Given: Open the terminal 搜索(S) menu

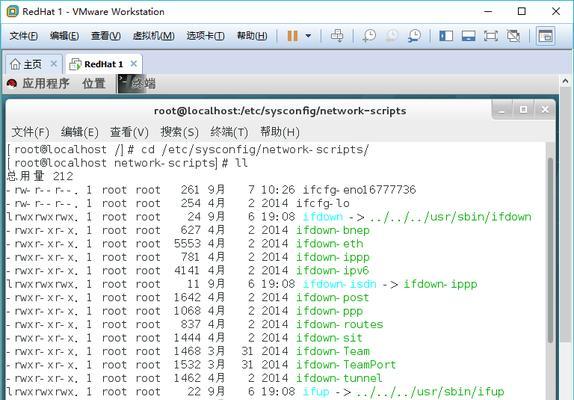Looking at the screenshot, I should point(179,132).
